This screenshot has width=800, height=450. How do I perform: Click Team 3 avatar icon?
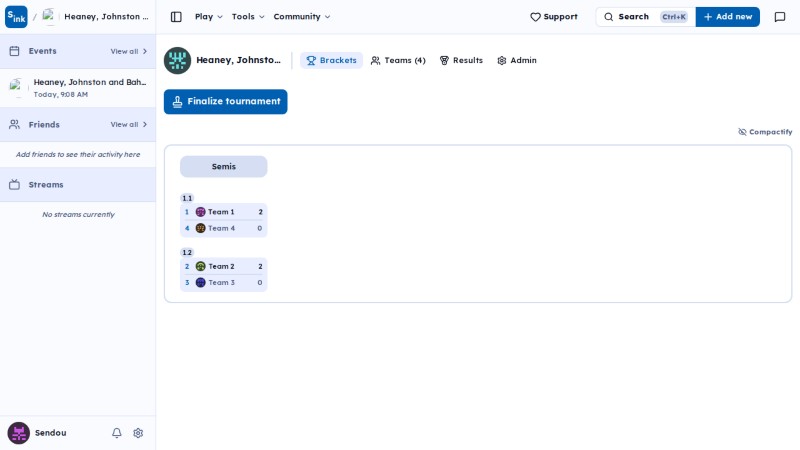pos(201,283)
